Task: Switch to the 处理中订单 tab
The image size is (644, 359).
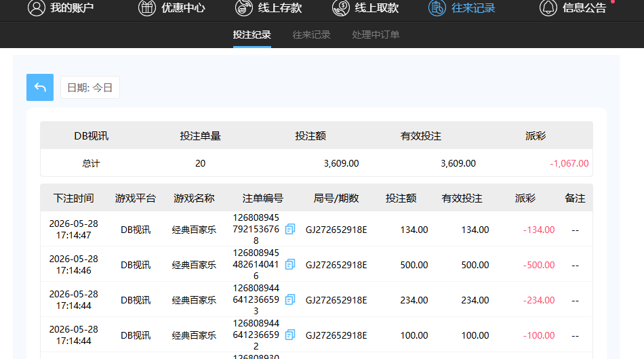Action: [376, 35]
